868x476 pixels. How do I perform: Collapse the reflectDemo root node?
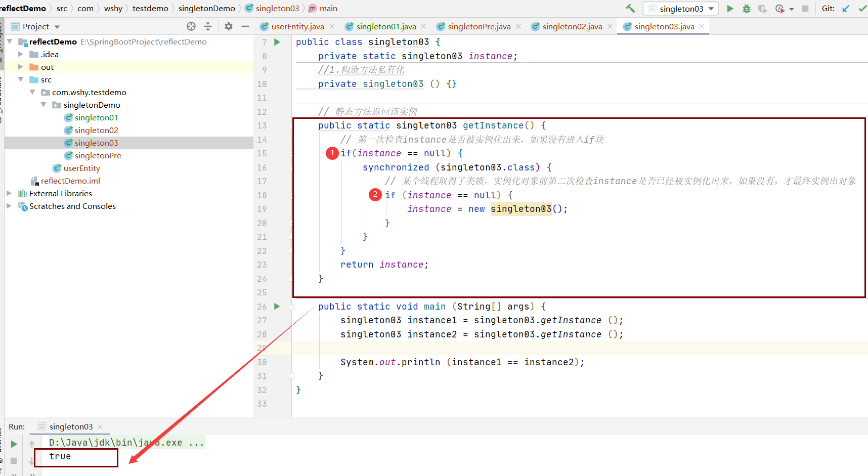[10, 41]
